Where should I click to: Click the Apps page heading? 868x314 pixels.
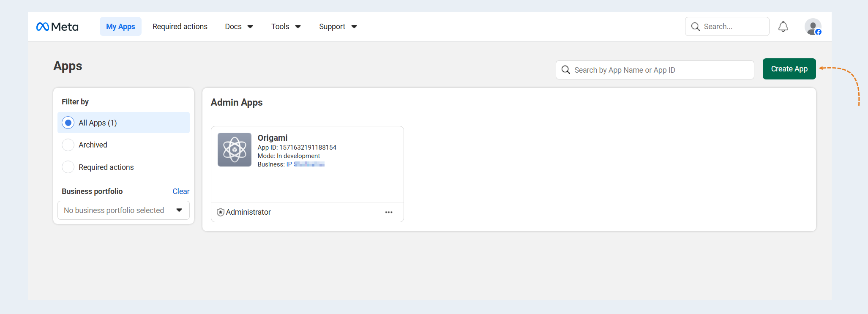point(68,66)
